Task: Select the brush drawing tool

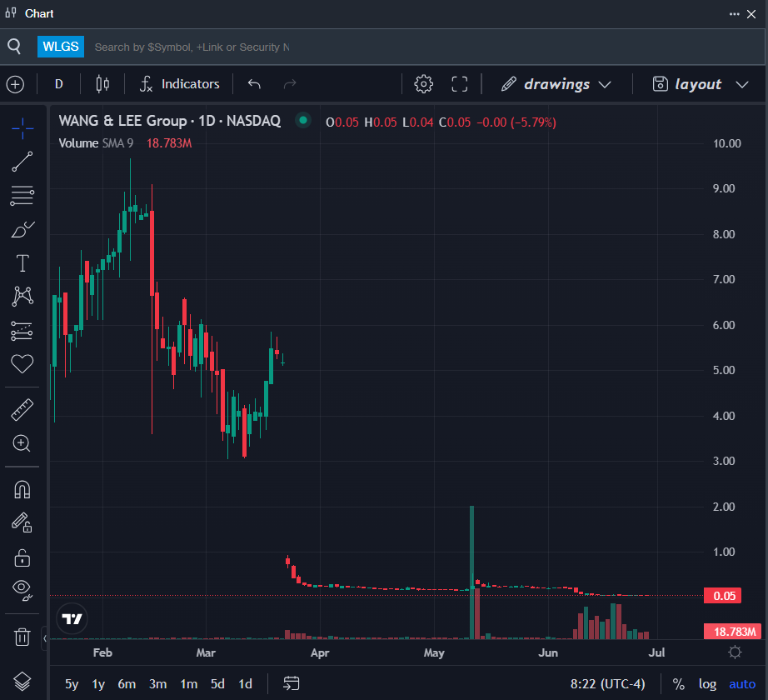Action: tap(22, 229)
